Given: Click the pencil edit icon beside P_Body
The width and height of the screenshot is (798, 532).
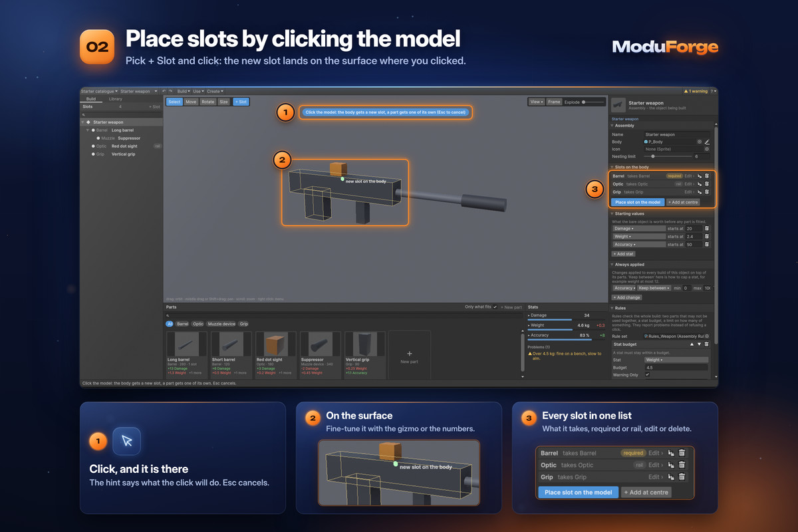Looking at the screenshot, I should pos(707,142).
